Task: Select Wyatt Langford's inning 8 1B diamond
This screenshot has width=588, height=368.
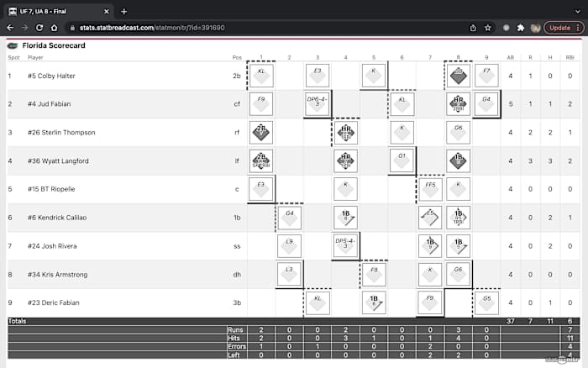Action: click(459, 160)
